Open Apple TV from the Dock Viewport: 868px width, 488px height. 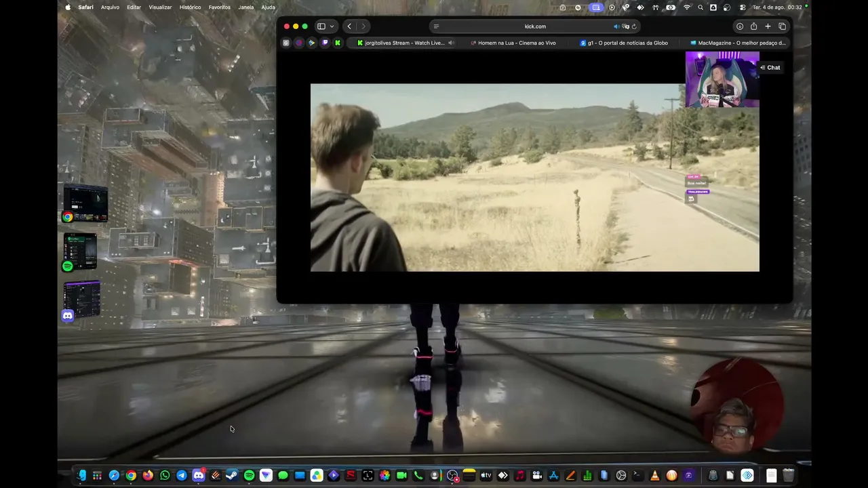[486, 476]
